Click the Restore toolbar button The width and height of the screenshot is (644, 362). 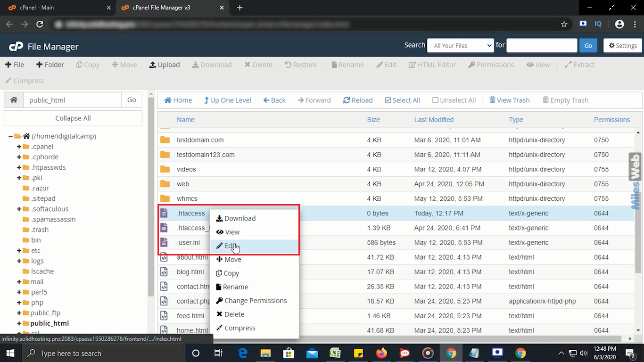click(x=301, y=65)
